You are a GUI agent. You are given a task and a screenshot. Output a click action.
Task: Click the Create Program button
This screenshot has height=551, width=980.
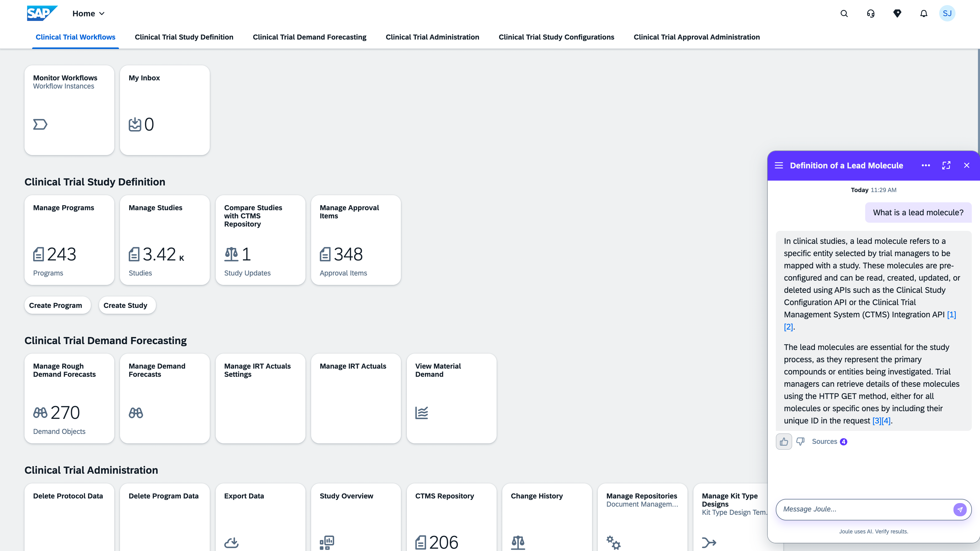56,305
